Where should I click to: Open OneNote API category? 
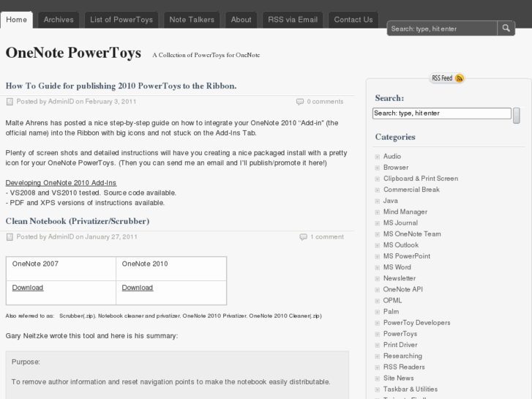(402, 289)
